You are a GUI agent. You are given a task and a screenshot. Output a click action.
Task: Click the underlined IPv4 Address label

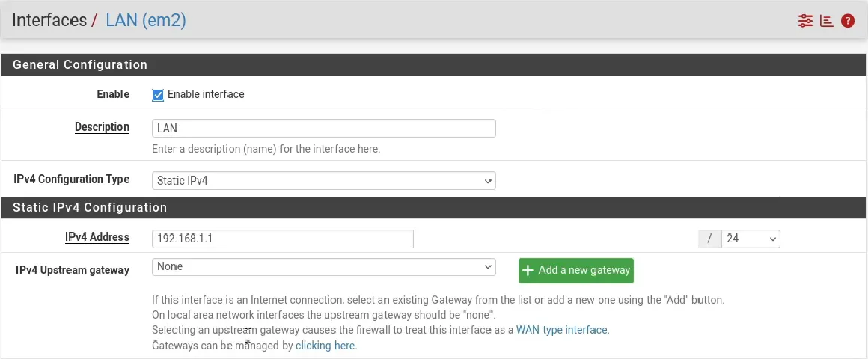point(97,237)
